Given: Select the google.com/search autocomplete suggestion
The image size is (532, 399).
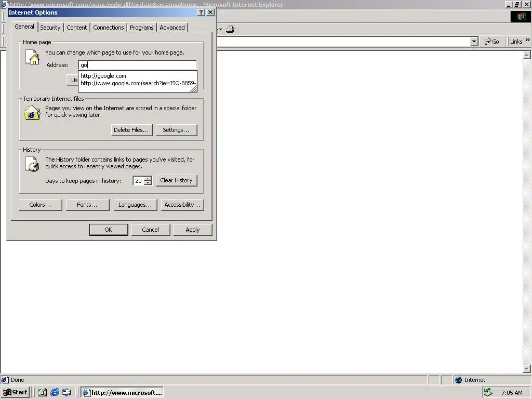Looking at the screenshot, I should click(x=137, y=83).
